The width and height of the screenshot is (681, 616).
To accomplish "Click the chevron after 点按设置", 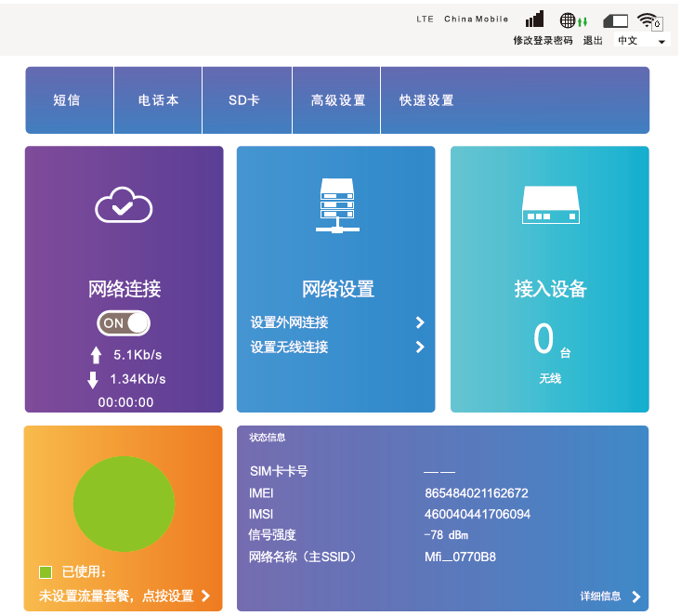I will (x=206, y=596).
